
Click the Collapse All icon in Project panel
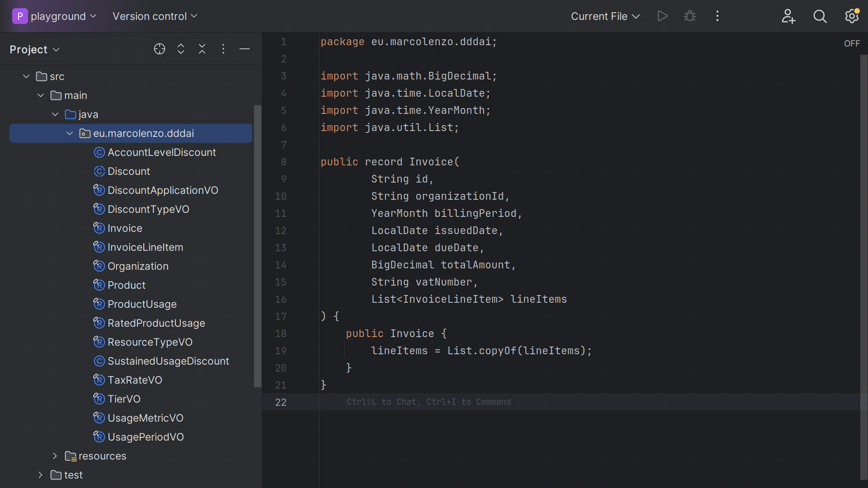(202, 49)
